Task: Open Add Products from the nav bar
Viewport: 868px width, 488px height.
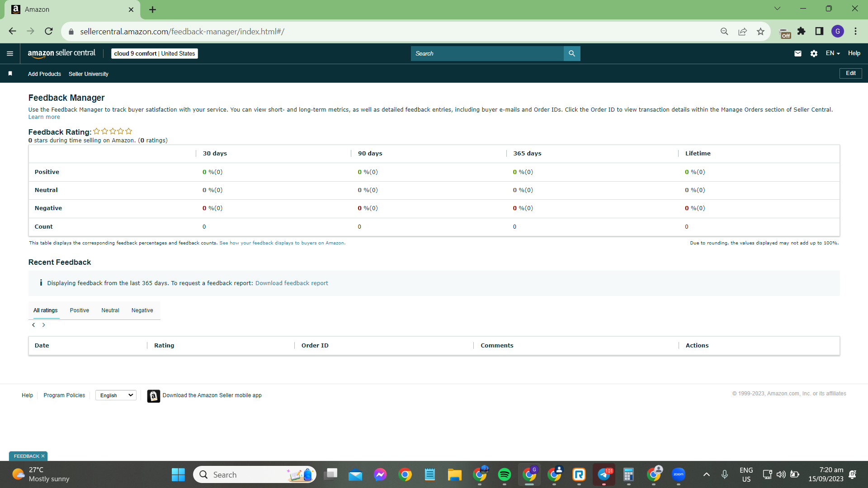Action: click(44, 74)
